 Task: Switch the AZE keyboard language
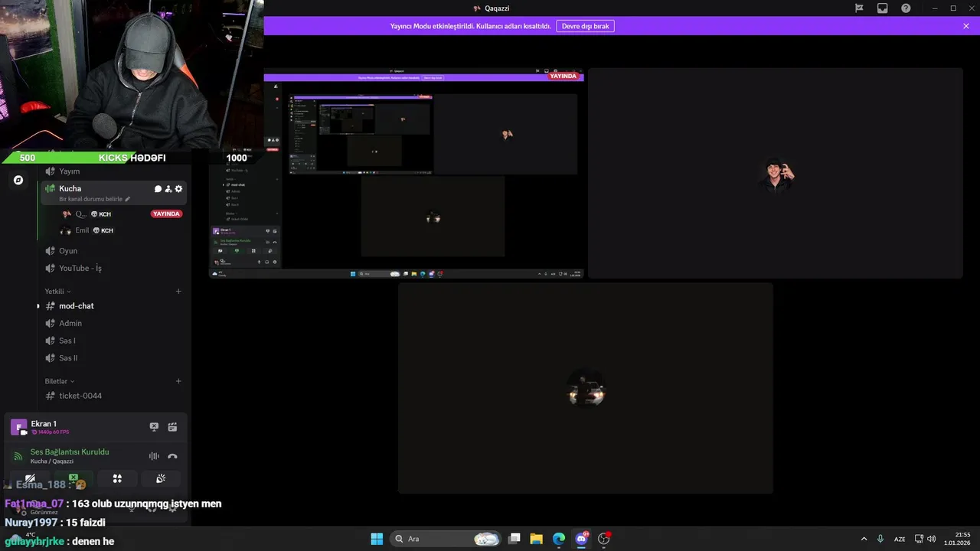tap(900, 539)
